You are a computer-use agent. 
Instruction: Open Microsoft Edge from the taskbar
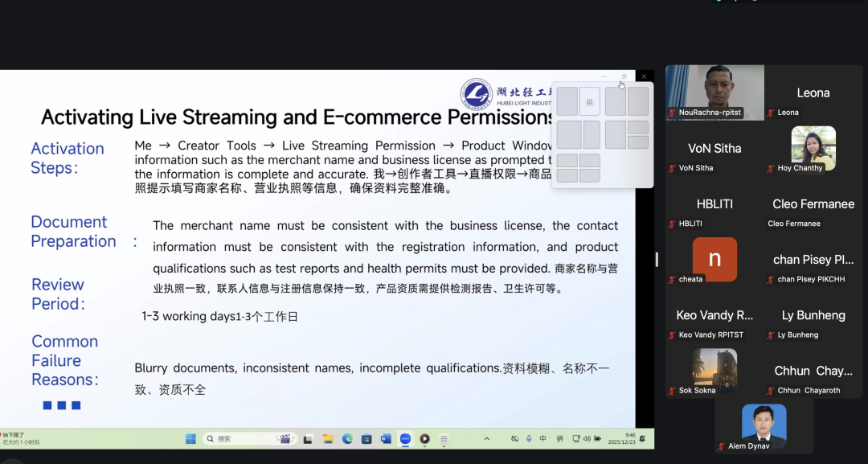[x=347, y=440]
